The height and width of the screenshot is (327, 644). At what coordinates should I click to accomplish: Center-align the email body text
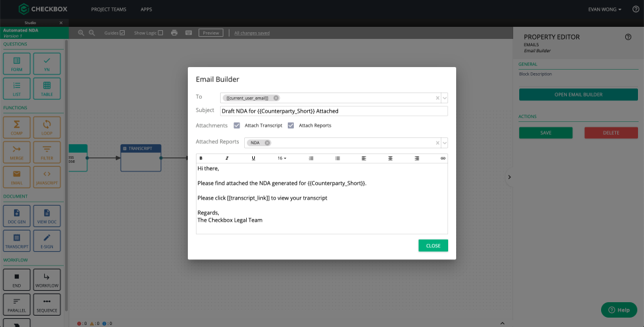pos(390,158)
